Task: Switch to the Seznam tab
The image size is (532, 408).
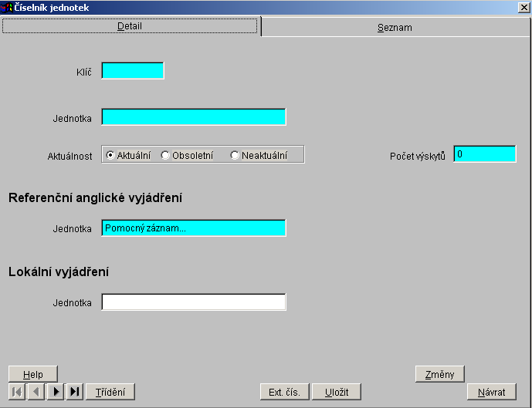Action: pos(395,27)
